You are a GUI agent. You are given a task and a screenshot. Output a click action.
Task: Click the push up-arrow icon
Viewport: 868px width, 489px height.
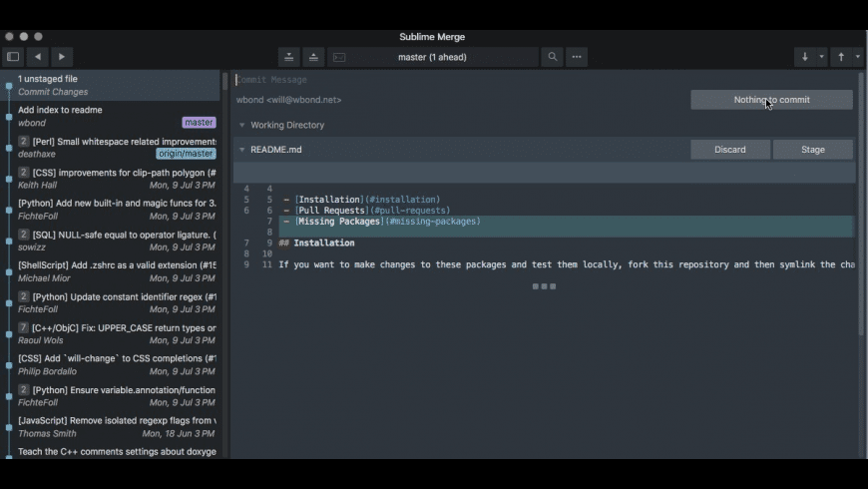(x=841, y=57)
